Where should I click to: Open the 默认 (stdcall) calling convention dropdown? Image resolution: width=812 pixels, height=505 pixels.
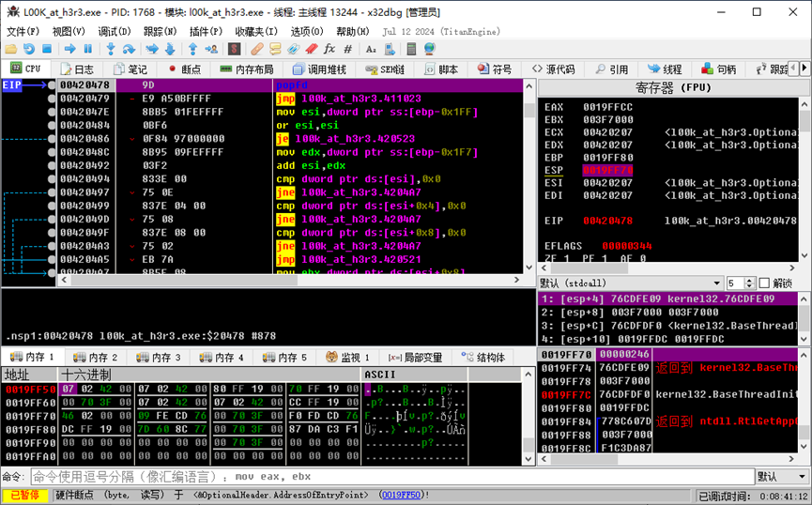point(631,283)
